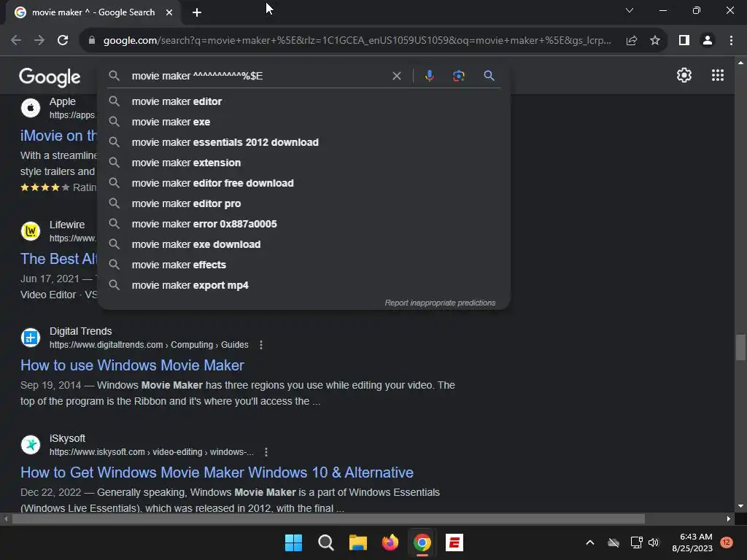Open more options for iSkysoft result
The width and height of the screenshot is (747, 560).
[266, 452]
